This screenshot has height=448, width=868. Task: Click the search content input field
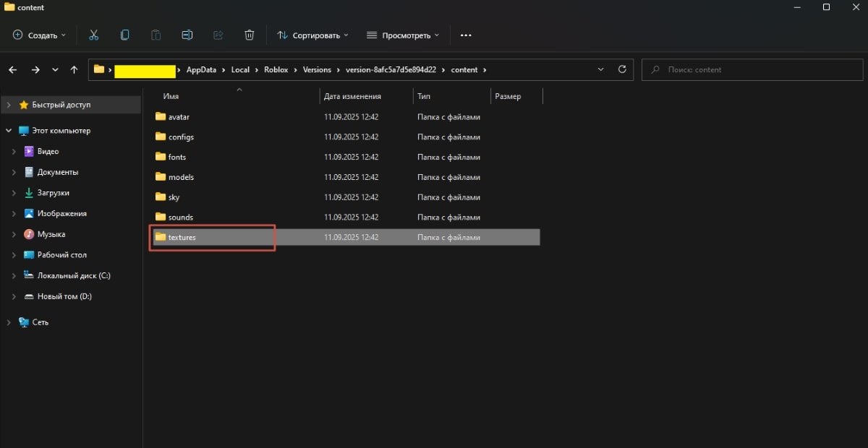(x=752, y=69)
